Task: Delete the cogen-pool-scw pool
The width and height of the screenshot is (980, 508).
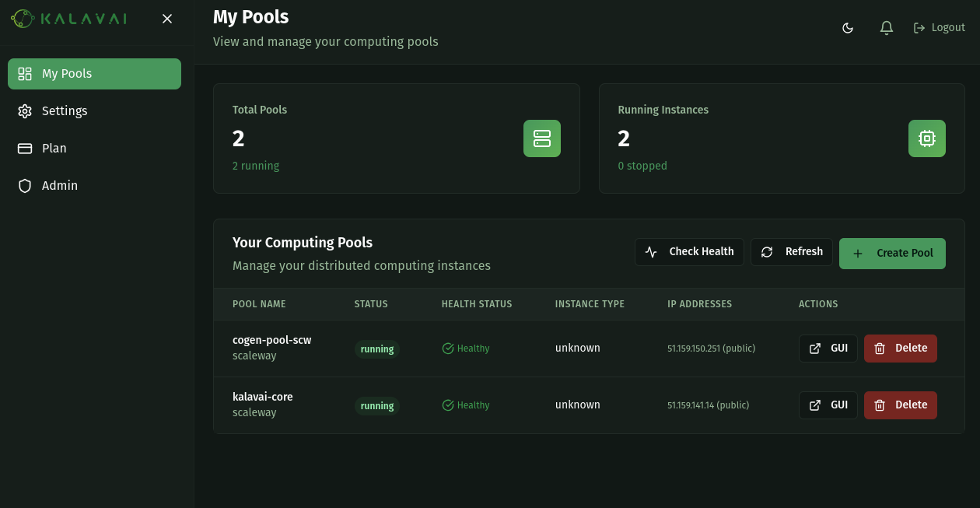Action: pos(901,349)
